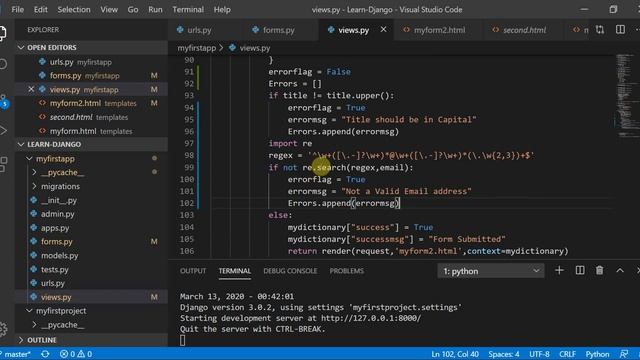Select second.html in Open Editors
The image size is (640, 360).
91,117
